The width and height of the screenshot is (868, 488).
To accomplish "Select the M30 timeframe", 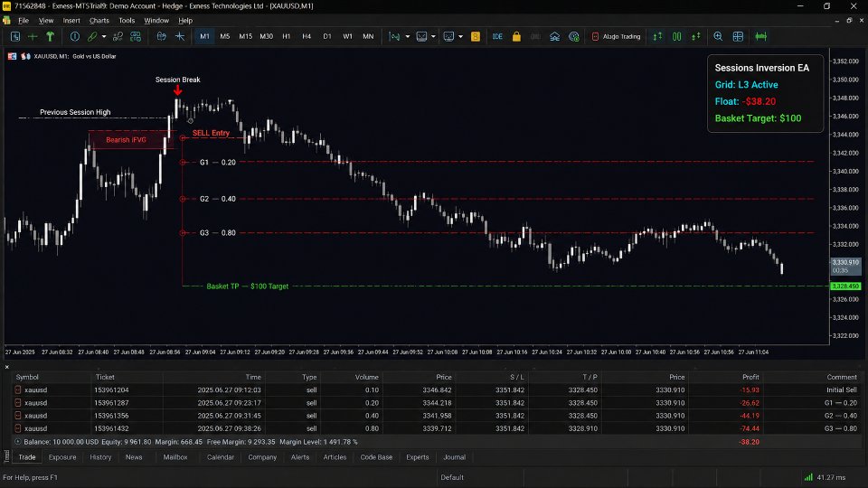I will [x=266, y=36].
